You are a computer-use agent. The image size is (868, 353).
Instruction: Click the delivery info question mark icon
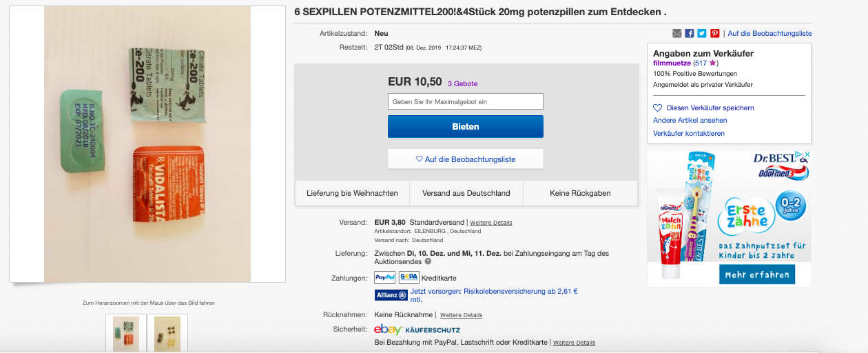coord(428,262)
